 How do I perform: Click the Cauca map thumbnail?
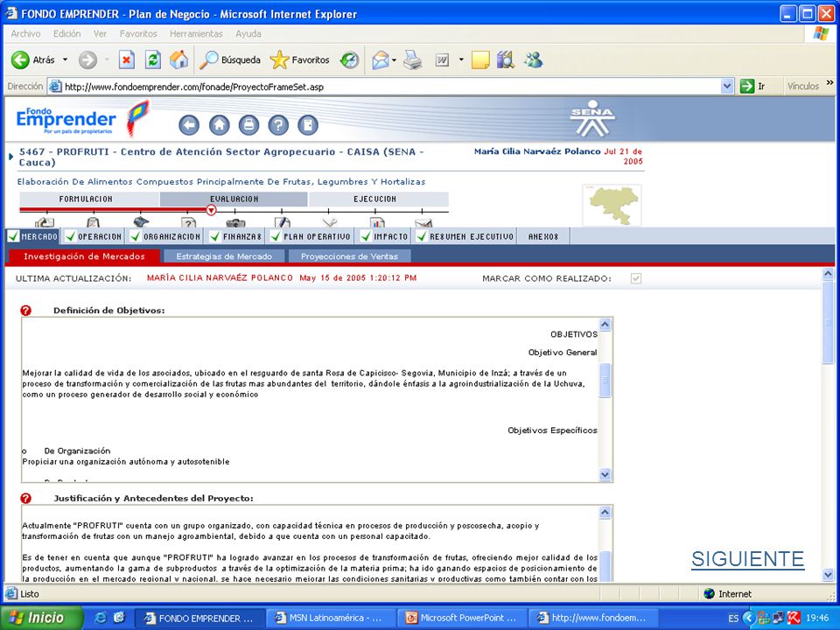click(x=612, y=205)
